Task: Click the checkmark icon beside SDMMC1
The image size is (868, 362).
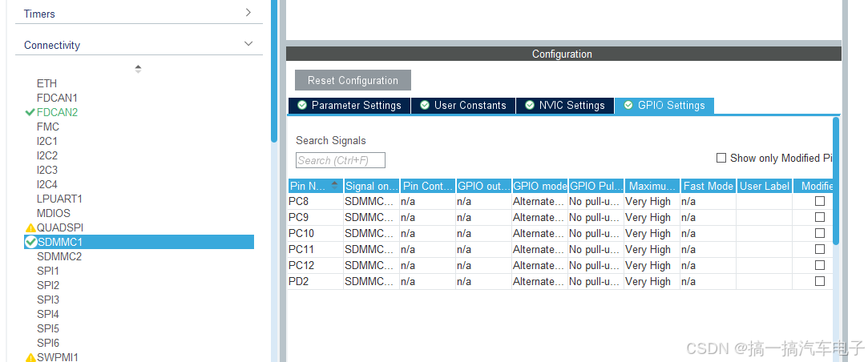Action: (x=30, y=242)
